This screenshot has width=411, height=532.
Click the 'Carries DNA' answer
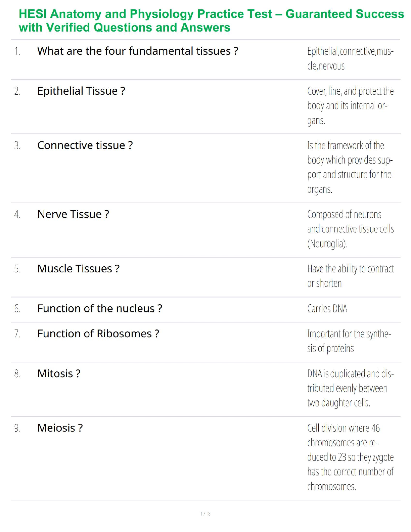coord(327,309)
